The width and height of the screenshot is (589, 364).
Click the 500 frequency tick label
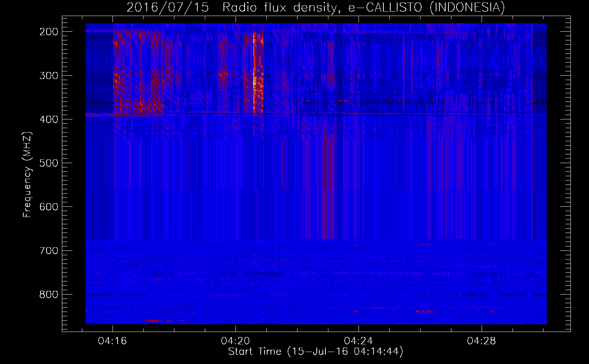(x=49, y=163)
